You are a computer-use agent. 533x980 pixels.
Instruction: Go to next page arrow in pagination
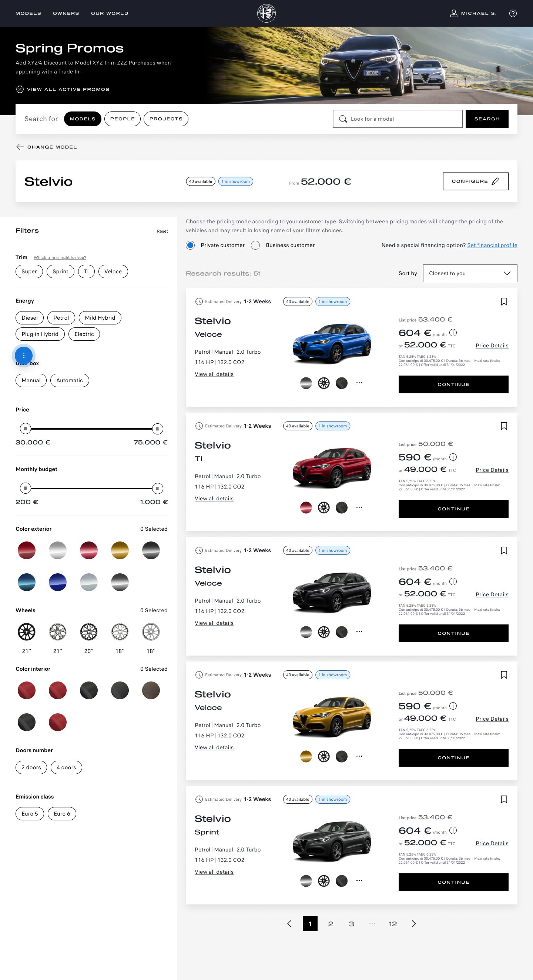(413, 924)
